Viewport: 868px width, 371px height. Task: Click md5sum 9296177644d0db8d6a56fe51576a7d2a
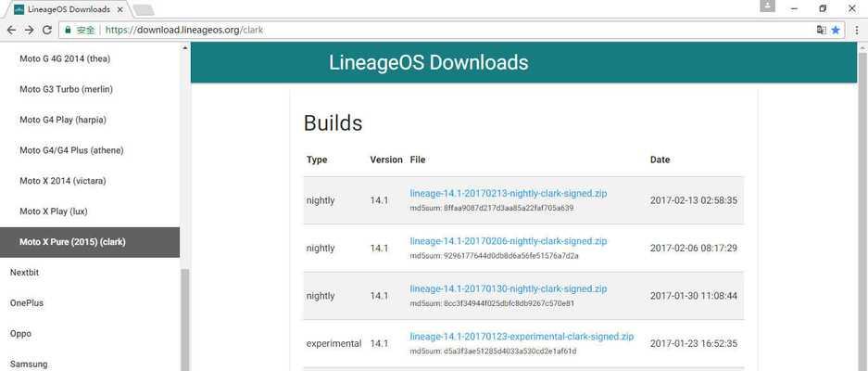coord(494,256)
